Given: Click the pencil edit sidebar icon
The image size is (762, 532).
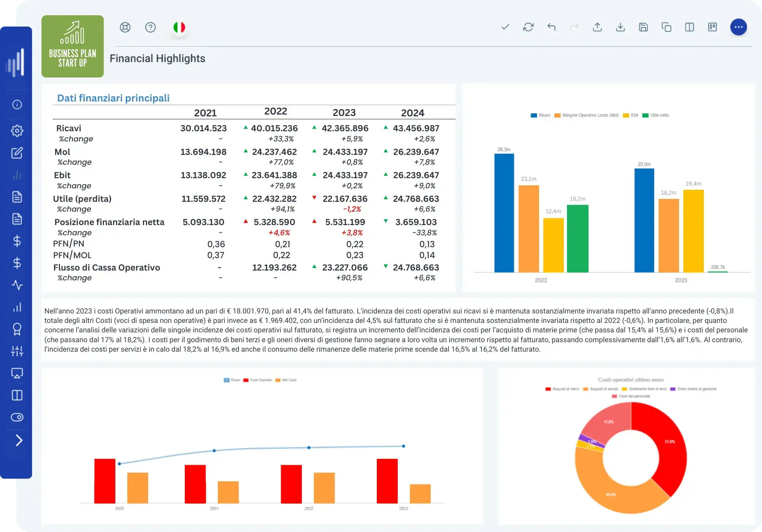Looking at the screenshot, I should [x=17, y=153].
